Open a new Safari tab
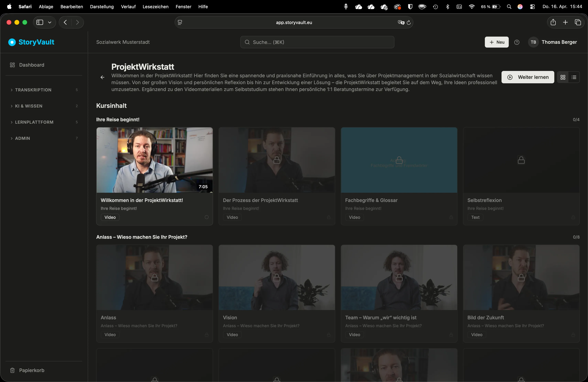The height and width of the screenshot is (382, 588). click(565, 23)
